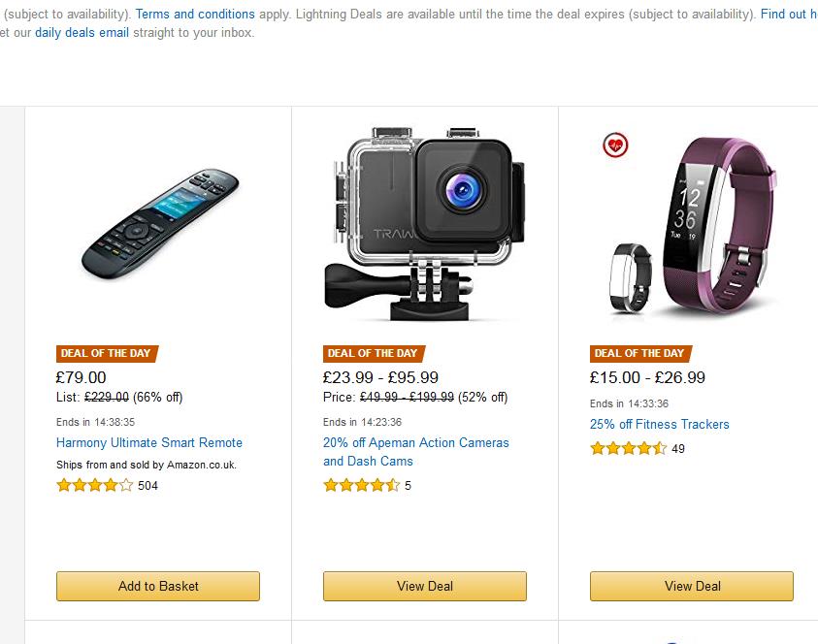Click the 504 reviews count for the remote
Screen dimensions: 818x644
pyautogui.click(x=147, y=486)
